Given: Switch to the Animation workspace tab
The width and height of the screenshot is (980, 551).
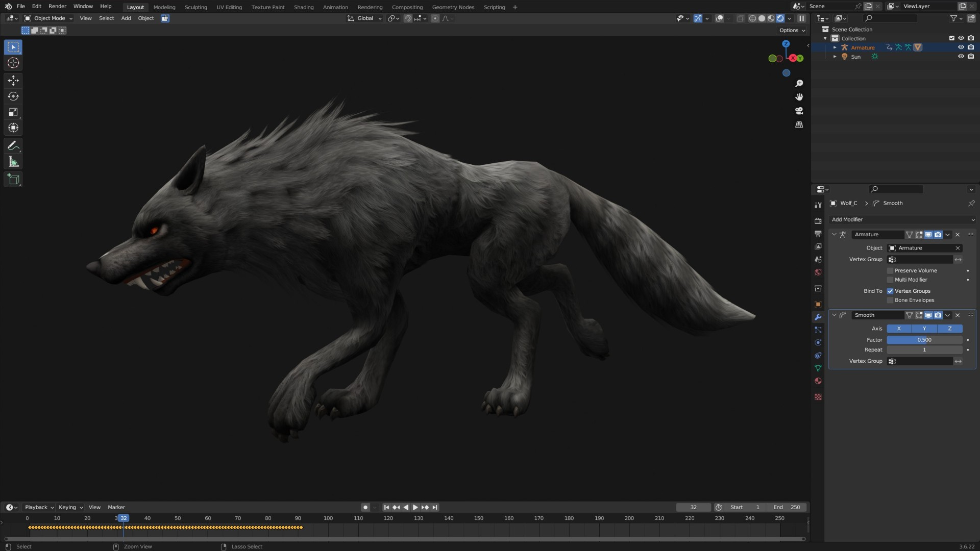Looking at the screenshot, I should [335, 7].
